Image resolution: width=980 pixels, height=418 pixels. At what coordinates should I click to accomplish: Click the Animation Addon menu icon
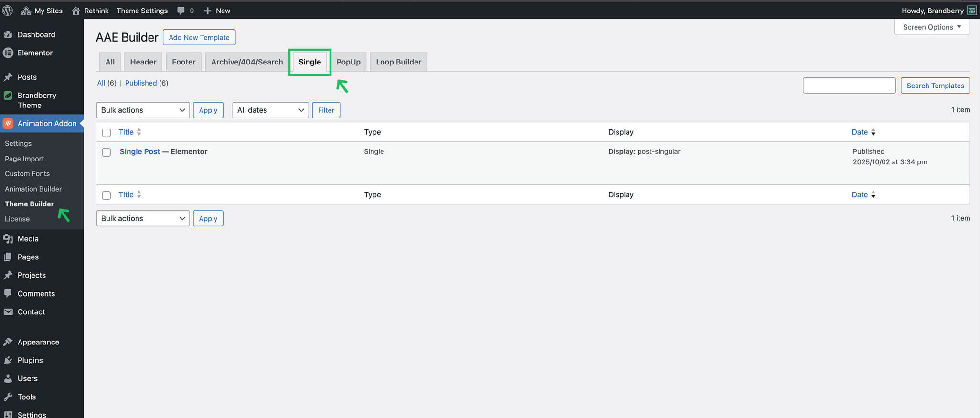click(8, 123)
